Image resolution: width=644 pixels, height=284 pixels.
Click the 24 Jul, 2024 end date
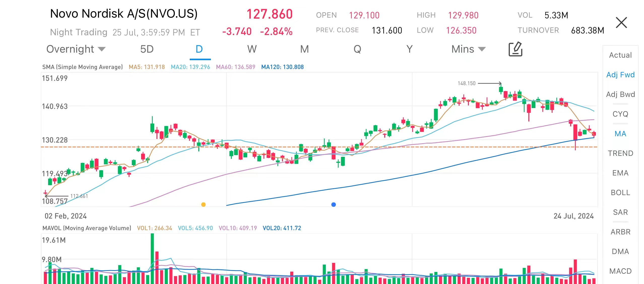(573, 216)
